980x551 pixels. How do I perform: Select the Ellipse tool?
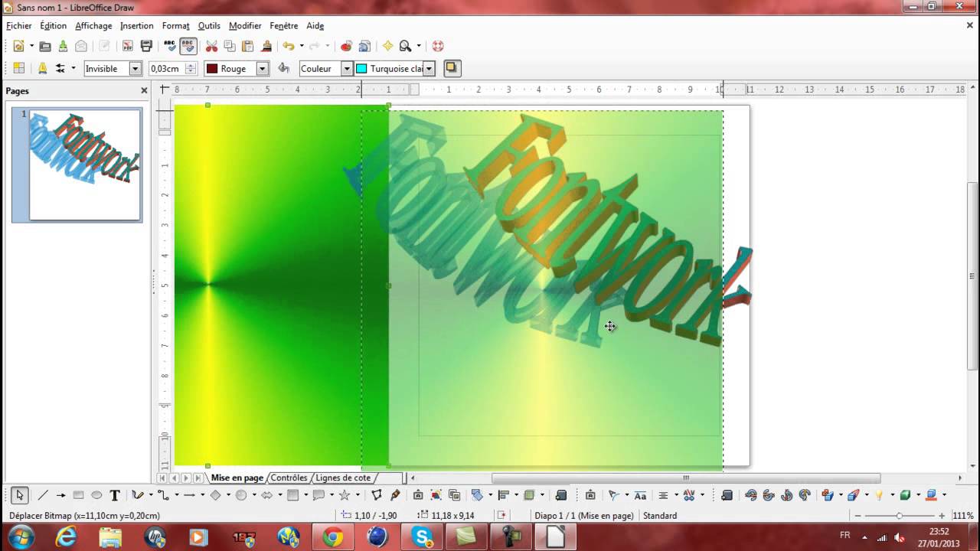pyautogui.click(x=96, y=495)
